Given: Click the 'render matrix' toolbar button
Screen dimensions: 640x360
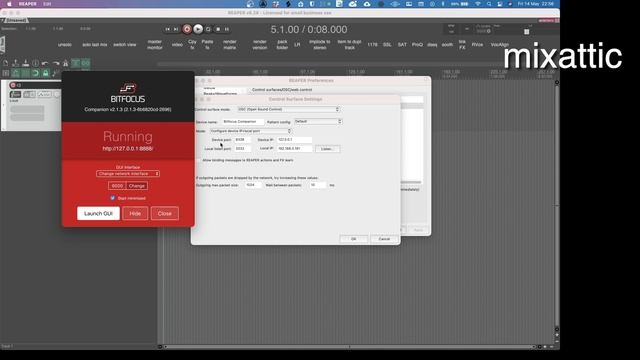Looking at the screenshot, I should pyautogui.click(x=230, y=44).
